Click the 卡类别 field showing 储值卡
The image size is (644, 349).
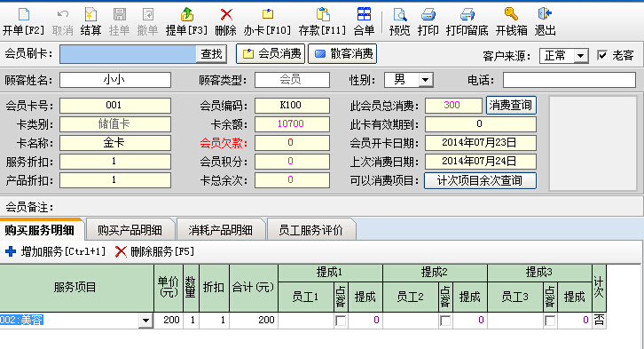tap(115, 124)
